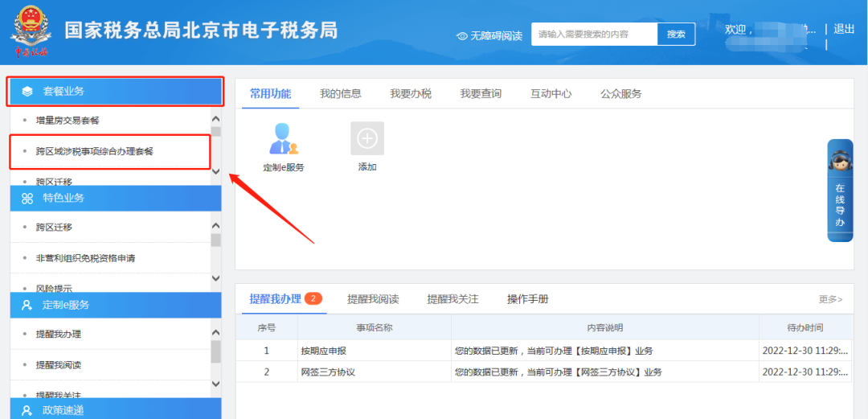
Task: Click 【网签三方协议】 content description cell
Action: [x=605, y=372]
